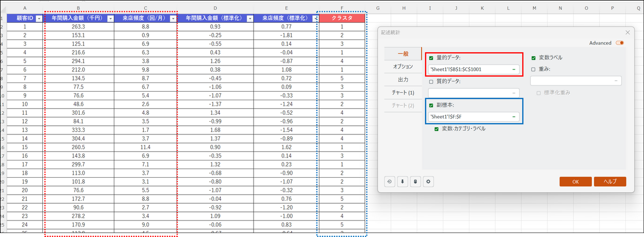Uncheck the 変数ラベル checkbox

pos(533,58)
